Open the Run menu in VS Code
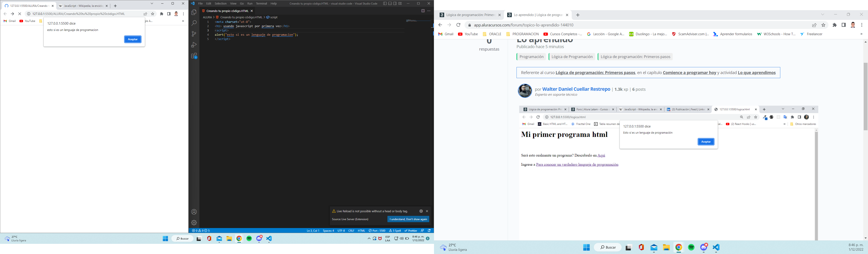The width and height of the screenshot is (868, 254). coord(250,3)
